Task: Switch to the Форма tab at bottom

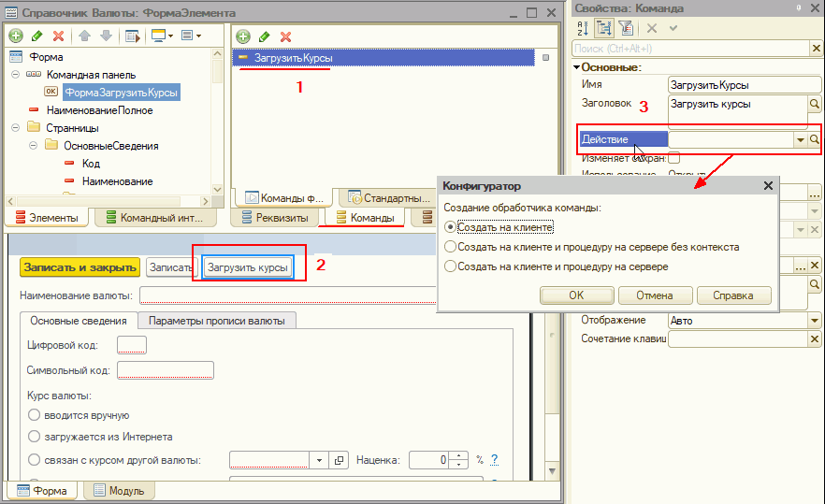Action: tap(42, 490)
